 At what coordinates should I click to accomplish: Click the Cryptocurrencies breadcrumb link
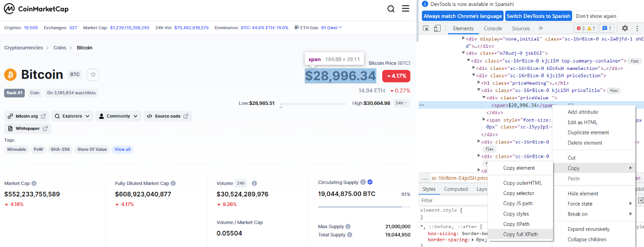click(x=23, y=48)
